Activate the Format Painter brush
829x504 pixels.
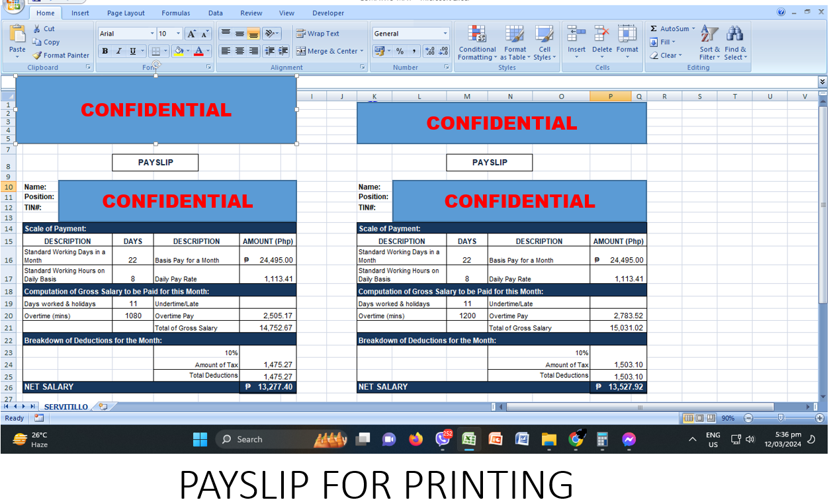[61, 56]
